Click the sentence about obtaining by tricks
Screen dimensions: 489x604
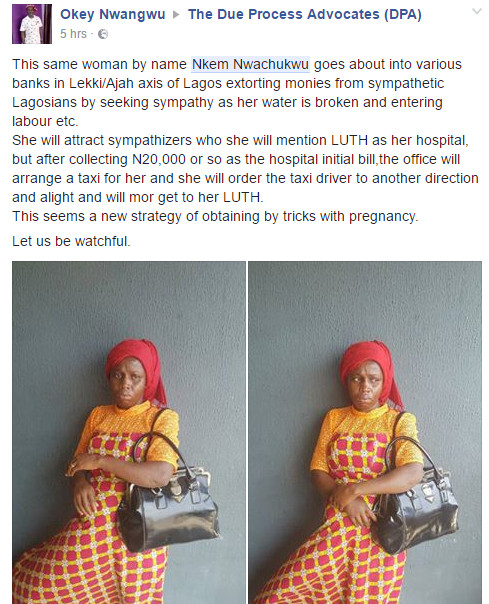[215, 216]
